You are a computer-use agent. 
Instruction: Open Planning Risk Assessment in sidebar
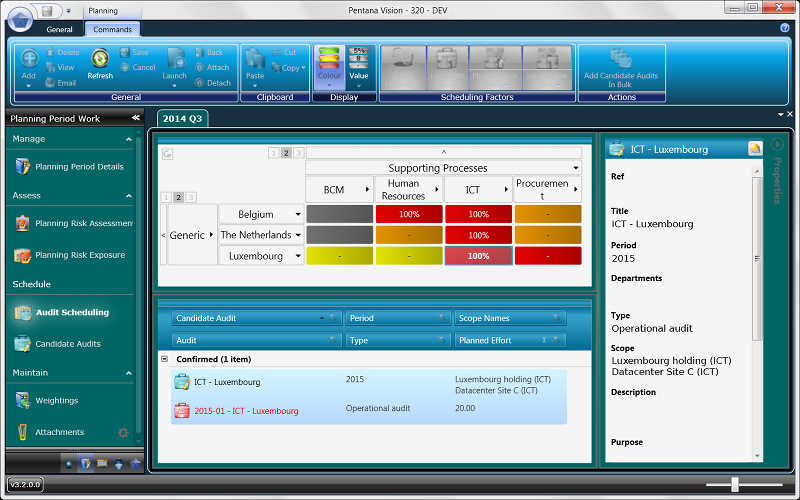tap(73, 223)
